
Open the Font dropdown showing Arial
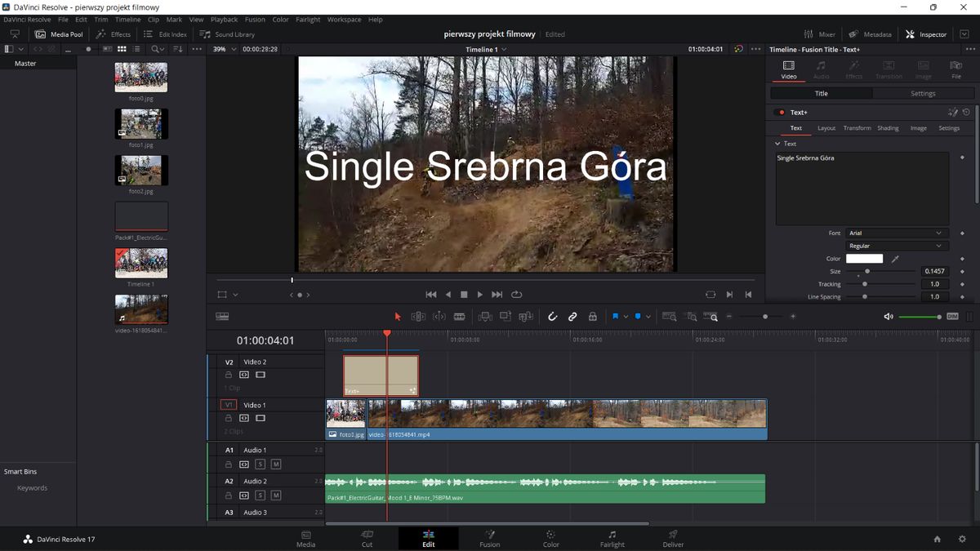click(896, 233)
